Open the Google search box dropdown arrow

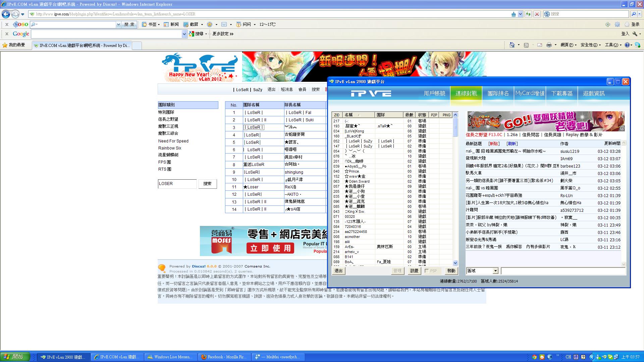tap(184, 34)
